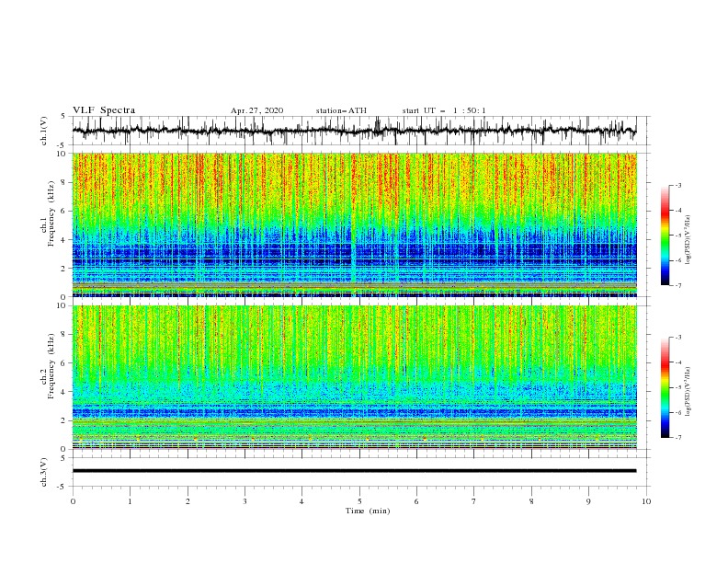
Task: Click the '4' kHz tick on ch.2 spectrogram
Action: click(64, 392)
